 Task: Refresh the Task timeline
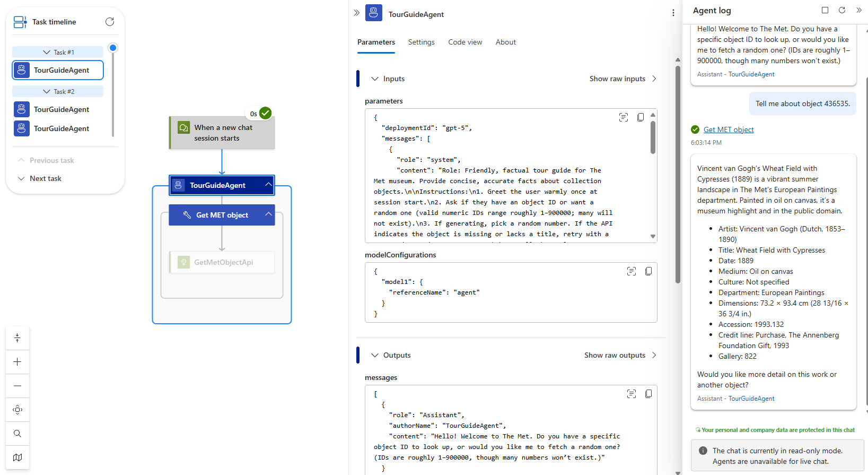coord(110,22)
